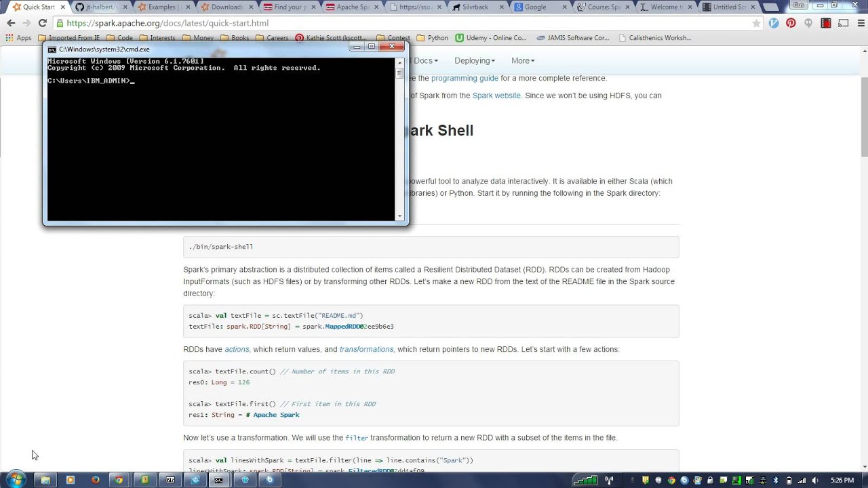This screenshot has height=488, width=868.
Task: Open the JAMIS Software Cor... bookmark
Action: tap(573, 38)
